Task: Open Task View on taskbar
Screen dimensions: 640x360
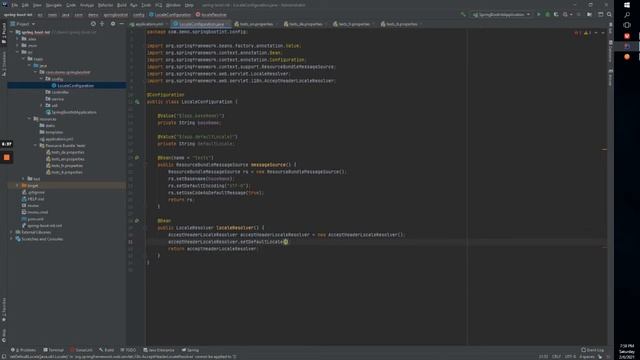Action: coord(627,25)
